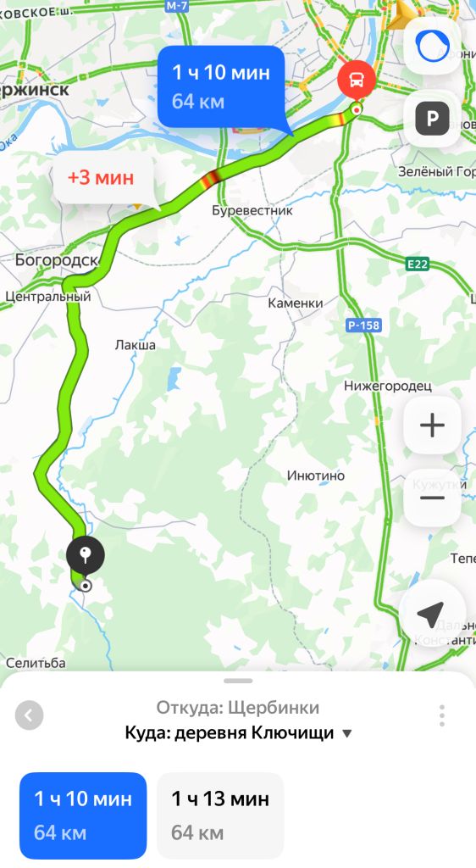Open the three-dot route options menu
This screenshot has width=476, height=868.
442,715
